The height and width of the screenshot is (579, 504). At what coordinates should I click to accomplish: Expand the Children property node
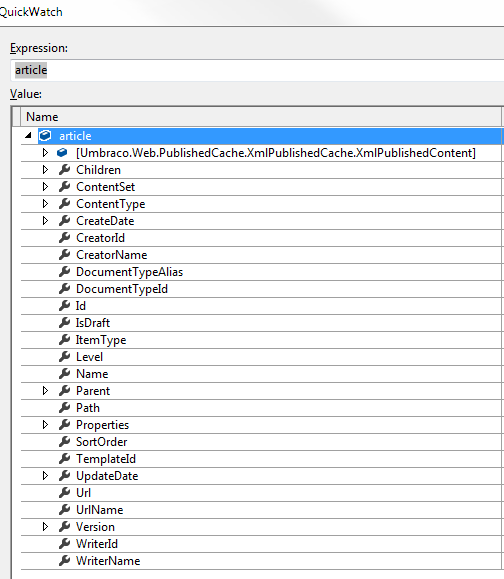45,170
